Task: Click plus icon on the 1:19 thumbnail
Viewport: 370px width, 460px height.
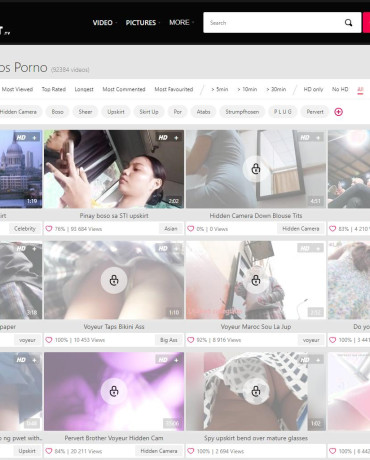Action: [x=34, y=138]
